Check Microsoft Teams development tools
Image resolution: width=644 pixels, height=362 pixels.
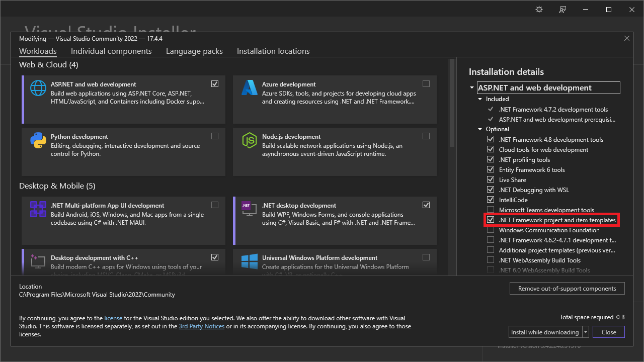(x=491, y=210)
